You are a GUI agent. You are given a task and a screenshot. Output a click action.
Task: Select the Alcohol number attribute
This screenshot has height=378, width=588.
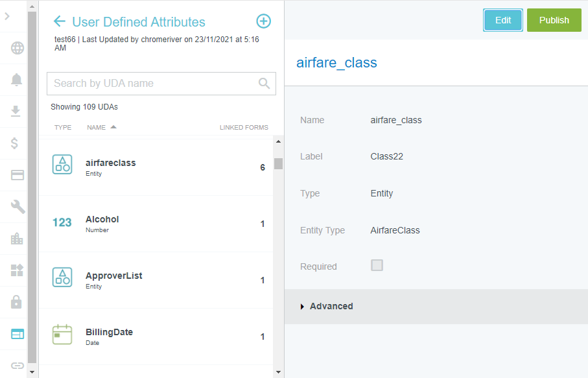(x=156, y=224)
